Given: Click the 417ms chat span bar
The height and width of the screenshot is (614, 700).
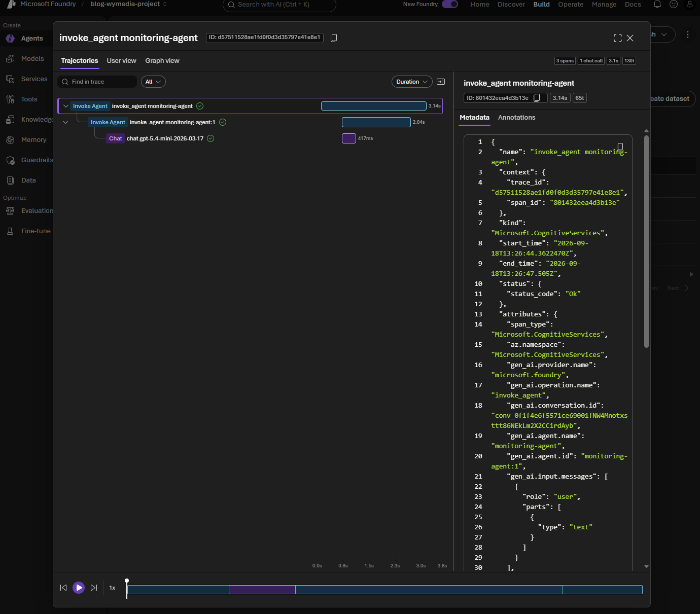Looking at the screenshot, I should pos(349,138).
